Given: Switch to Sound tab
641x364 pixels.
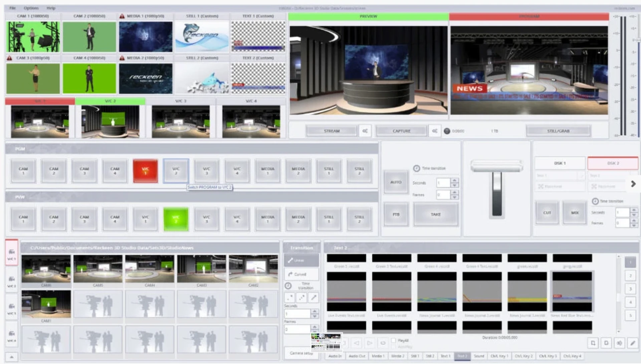Looking at the screenshot, I should 479,356.
